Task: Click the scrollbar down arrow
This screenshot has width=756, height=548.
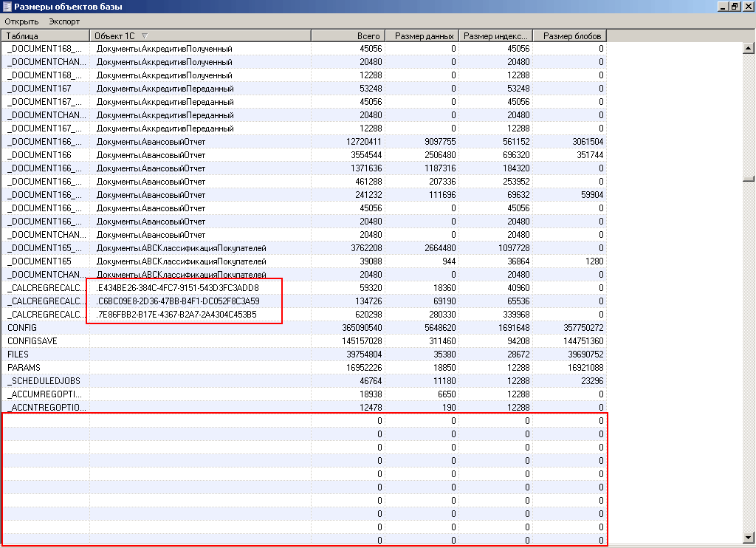Action: (x=749, y=538)
